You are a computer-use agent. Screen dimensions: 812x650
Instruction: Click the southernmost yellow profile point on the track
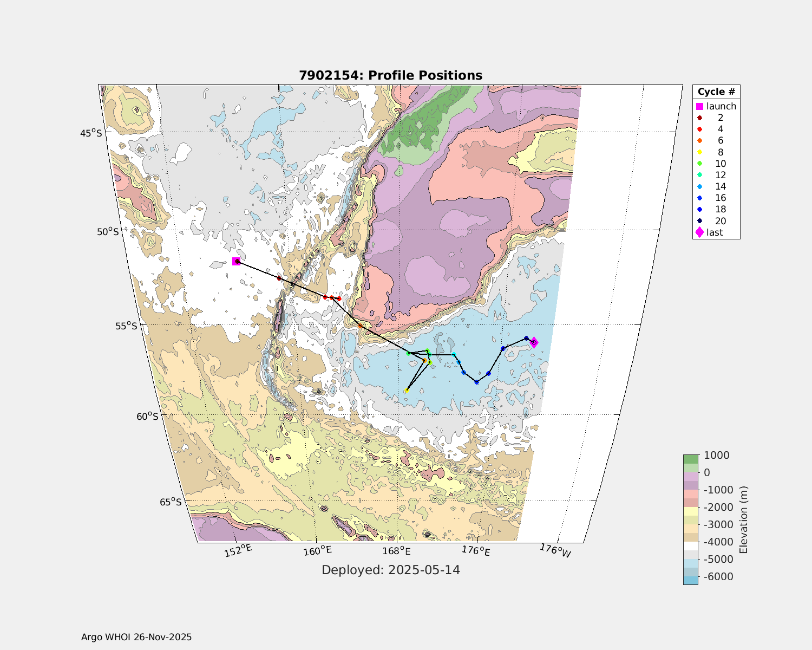[x=406, y=391]
